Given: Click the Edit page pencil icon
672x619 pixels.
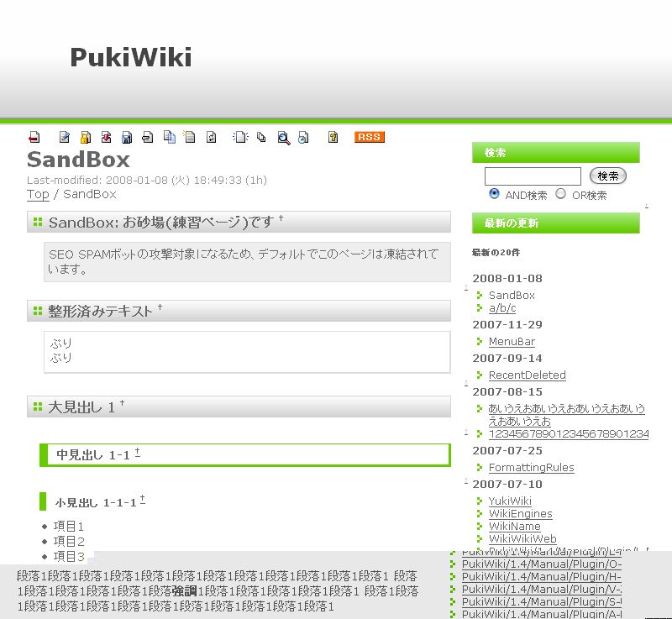Looking at the screenshot, I should (64, 138).
